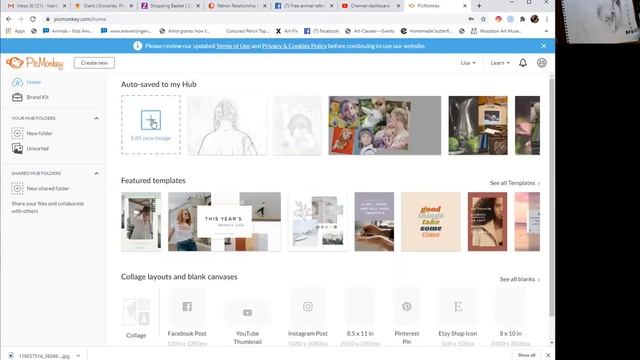Choose the Facebook Post blank canvas

[x=187, y=307]
